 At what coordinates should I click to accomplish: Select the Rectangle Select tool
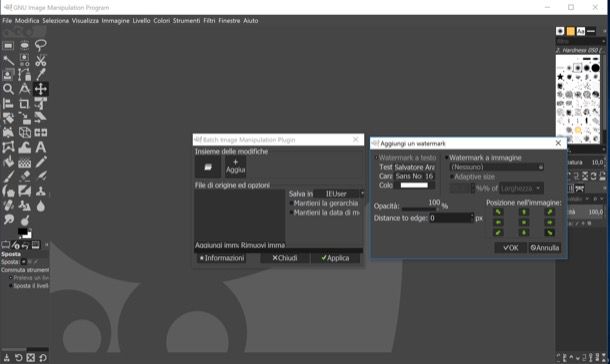(8, 46)
